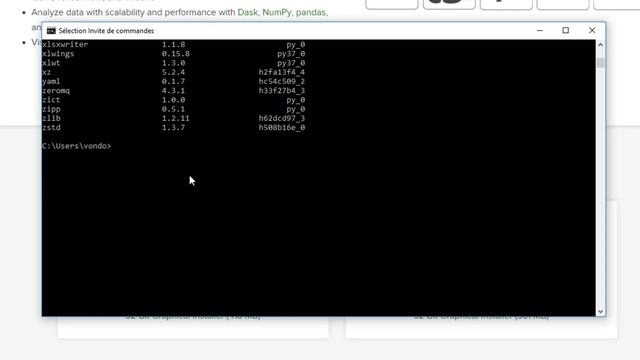Click the xlwings package row name
This screenshot has height=360, width=640.
(x=58, y=54)
